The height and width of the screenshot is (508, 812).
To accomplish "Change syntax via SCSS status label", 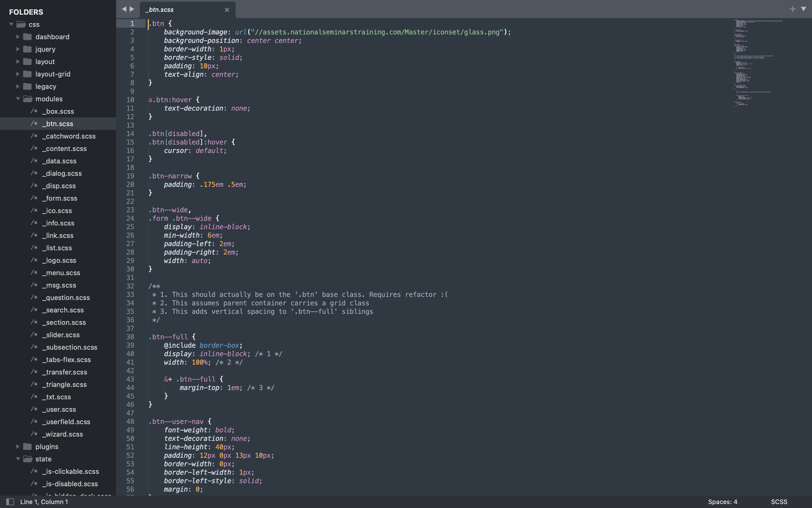I will click(779, 502).
